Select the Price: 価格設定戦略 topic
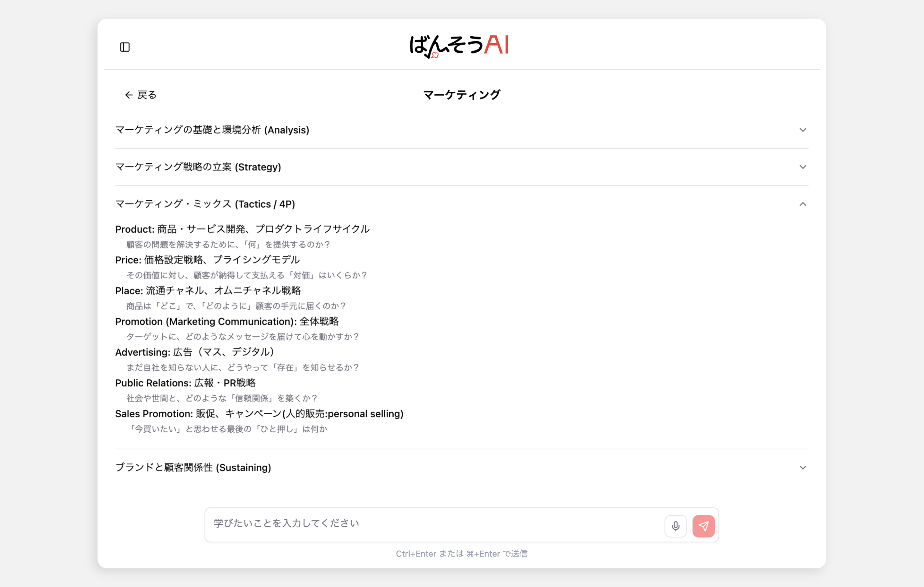 click(207, 260)
